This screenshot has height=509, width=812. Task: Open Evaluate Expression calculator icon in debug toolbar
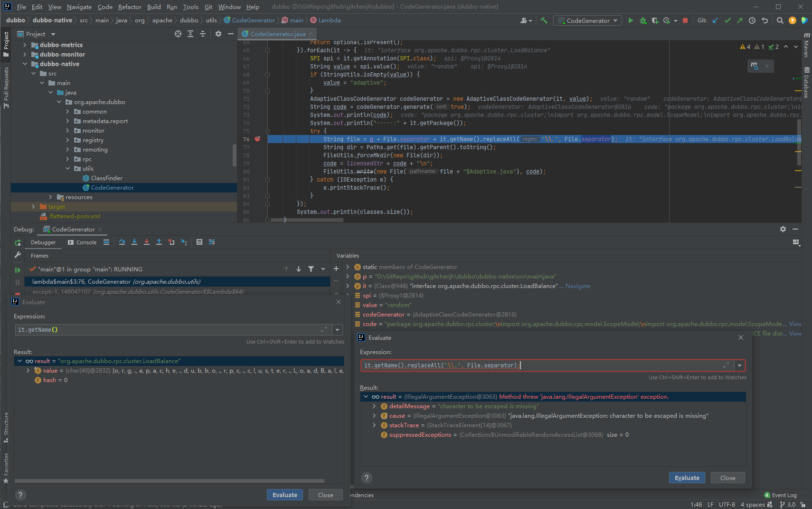click(x=199, y=242)
